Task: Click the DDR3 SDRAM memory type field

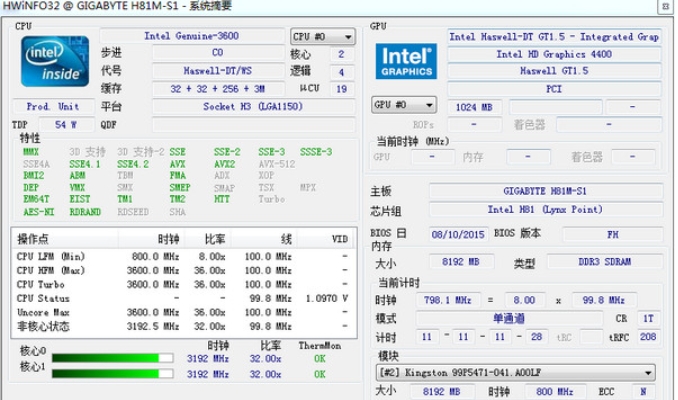Action: point(604,262)
